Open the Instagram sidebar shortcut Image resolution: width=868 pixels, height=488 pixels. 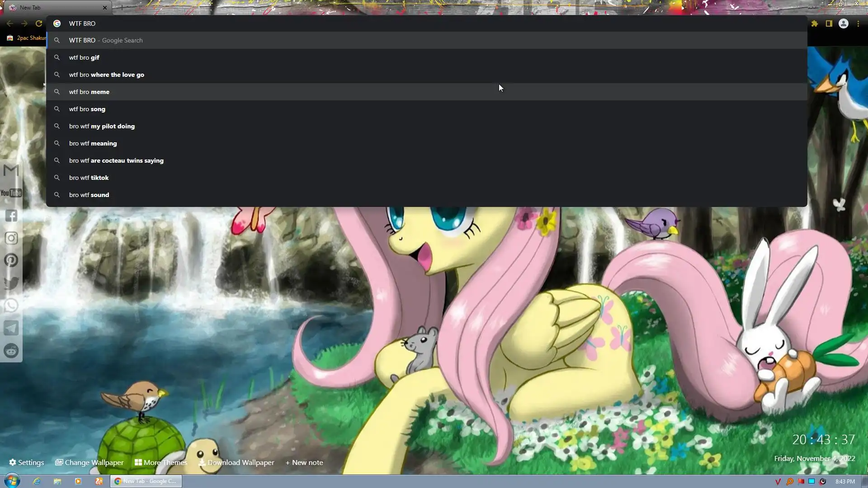tap(11, 238)
